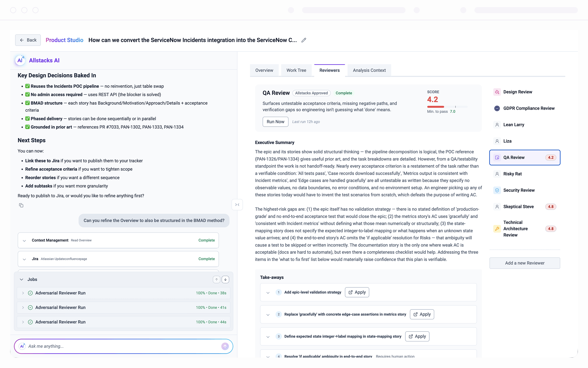Expand the Jira Updateconfluencepage step
The height and width of the screenshot is (368, 588).
click(x=24, y=259)
